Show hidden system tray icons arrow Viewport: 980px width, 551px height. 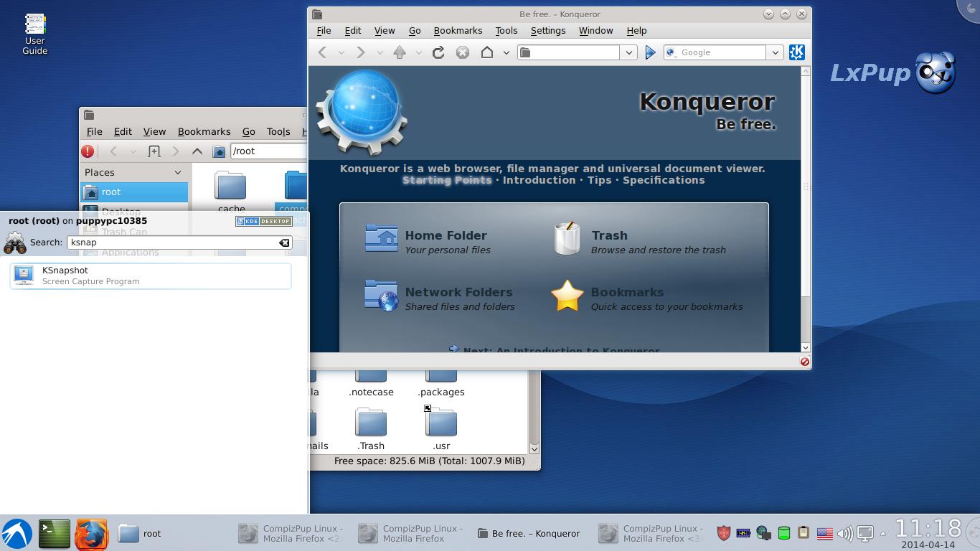(883, 533)
